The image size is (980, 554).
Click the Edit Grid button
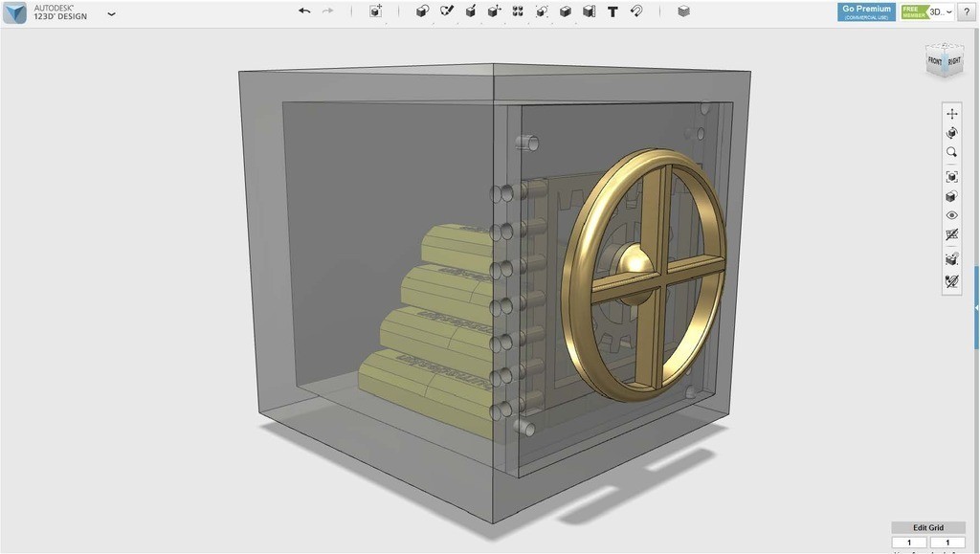928,527
